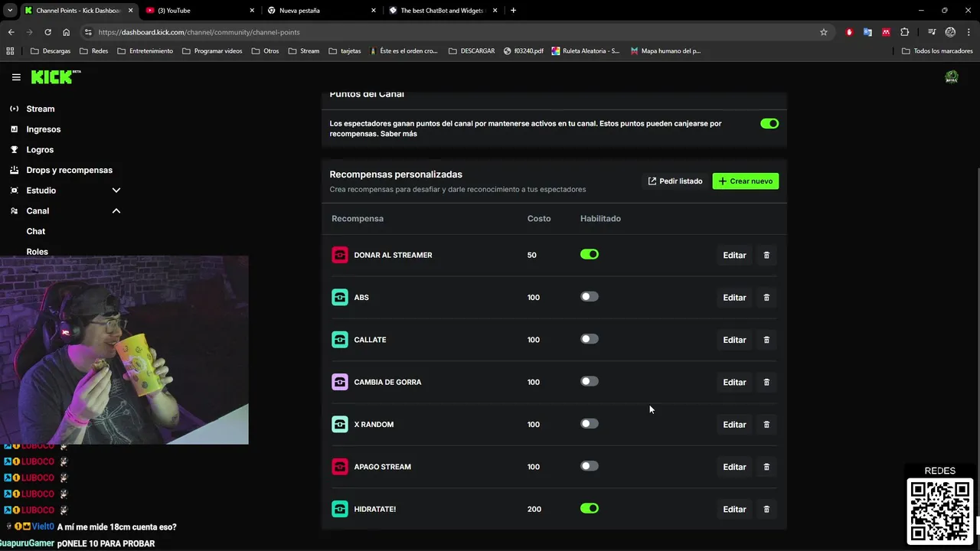Turn off channel points toggle

click(x=769, y=123)
